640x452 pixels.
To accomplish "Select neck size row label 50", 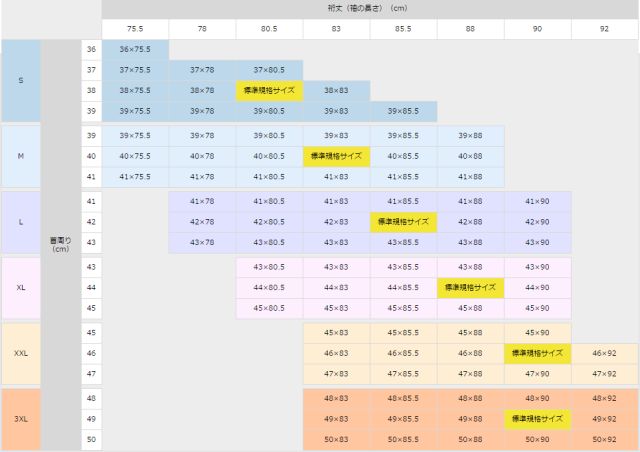I will [91, 440].
